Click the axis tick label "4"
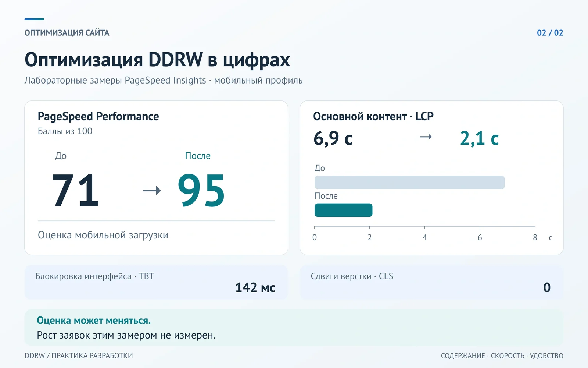Viewport: 588px width, 368px height. (425, 237)
